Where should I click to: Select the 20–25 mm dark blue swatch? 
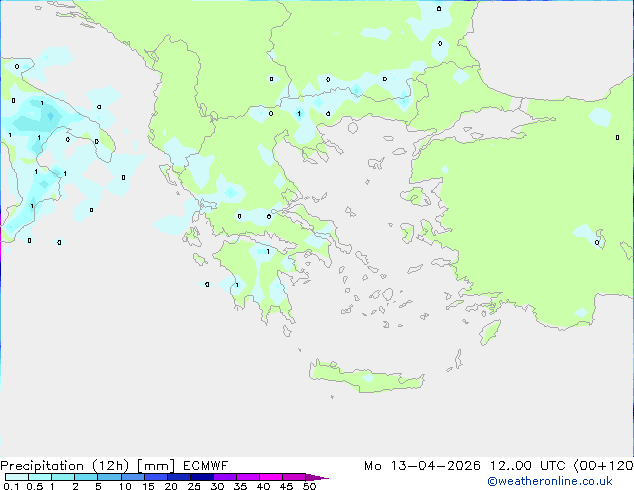pos(179,477)
